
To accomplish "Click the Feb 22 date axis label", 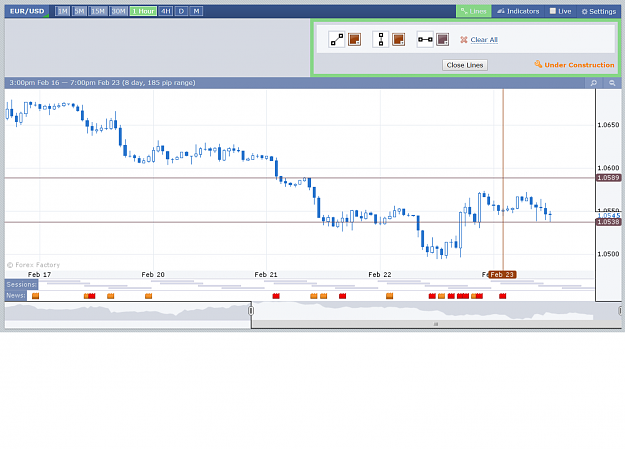I will coord(379,274).
